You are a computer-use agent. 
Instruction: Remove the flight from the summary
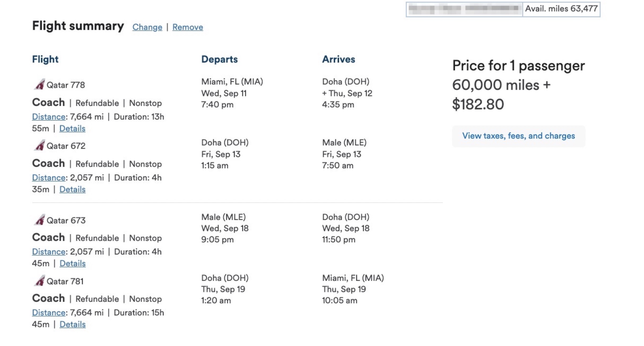pyautogui.click(x=188, y=27)
